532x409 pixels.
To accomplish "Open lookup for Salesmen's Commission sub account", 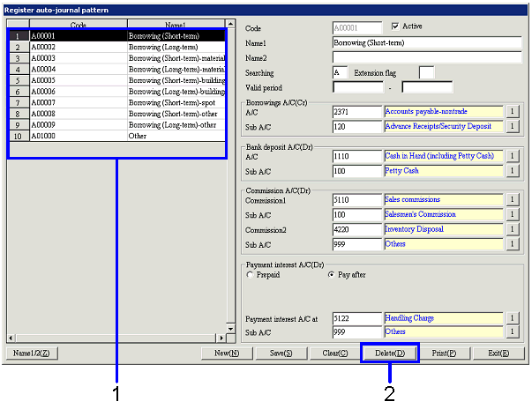I will (511, 215).
